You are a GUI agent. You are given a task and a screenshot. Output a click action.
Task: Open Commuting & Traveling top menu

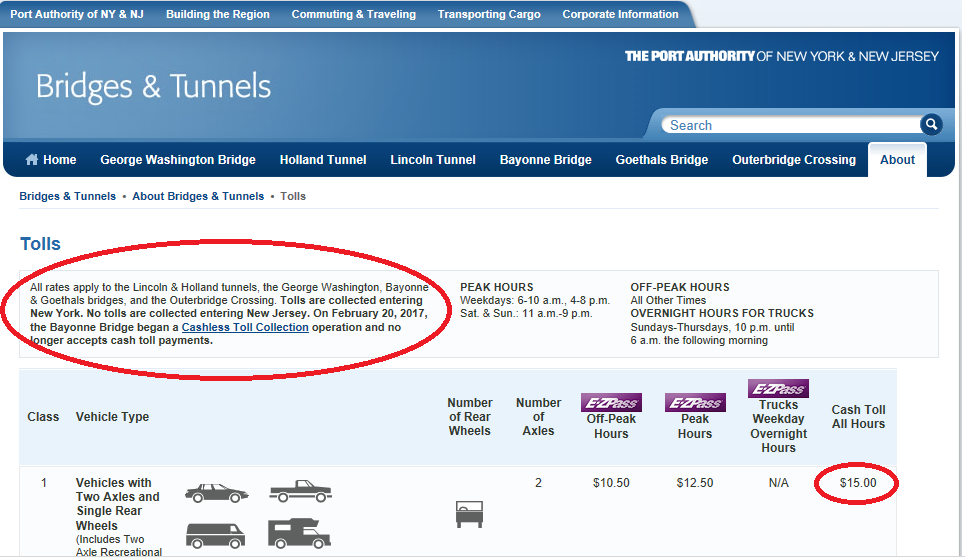[353, 14]
